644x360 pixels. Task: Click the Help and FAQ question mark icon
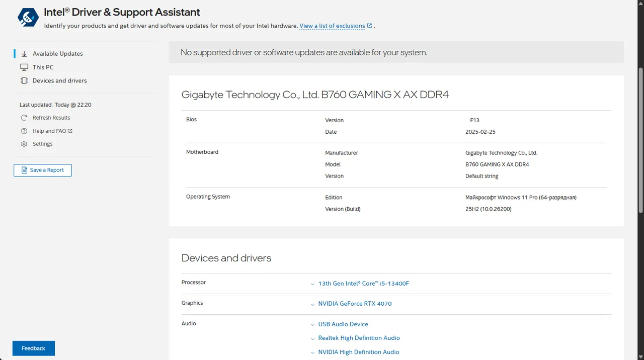(24, 131)
